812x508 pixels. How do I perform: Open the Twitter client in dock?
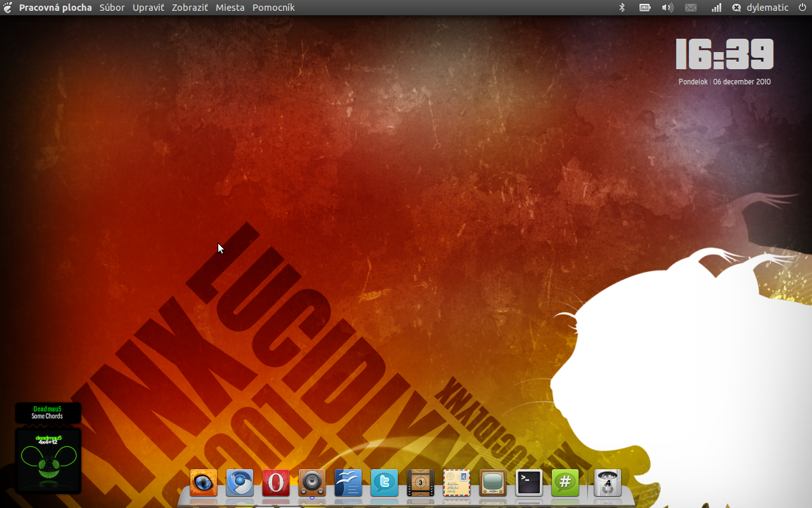click(384, 483)
